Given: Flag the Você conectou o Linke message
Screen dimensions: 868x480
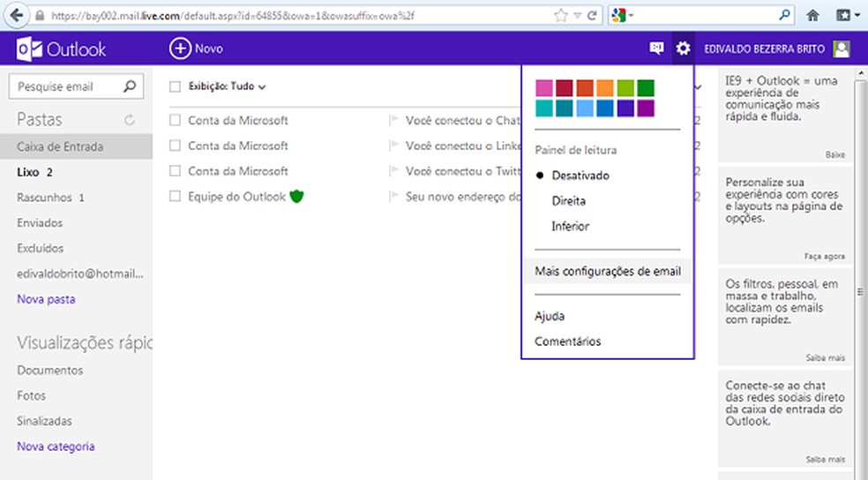Looking at the screenshot, I should click(394, 146).
